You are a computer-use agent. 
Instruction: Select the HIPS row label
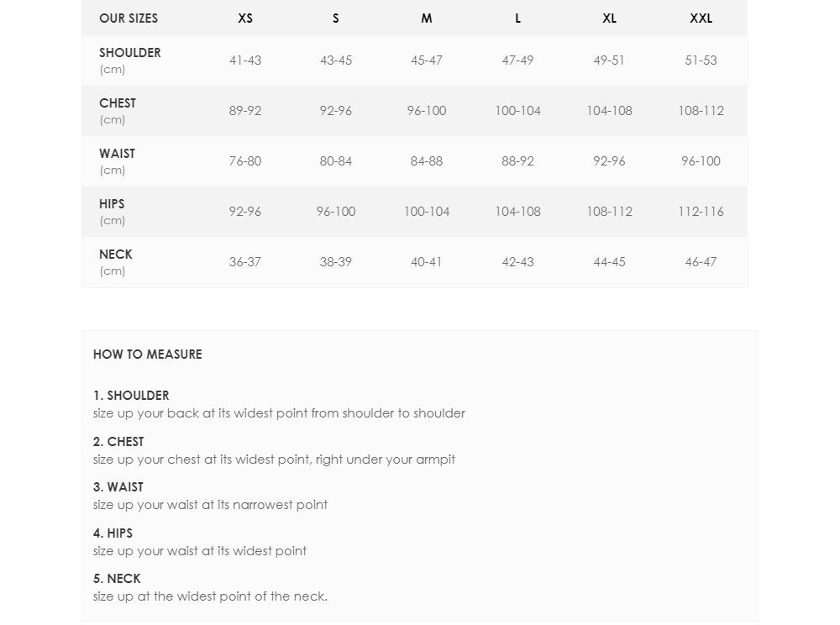[112, 203]
